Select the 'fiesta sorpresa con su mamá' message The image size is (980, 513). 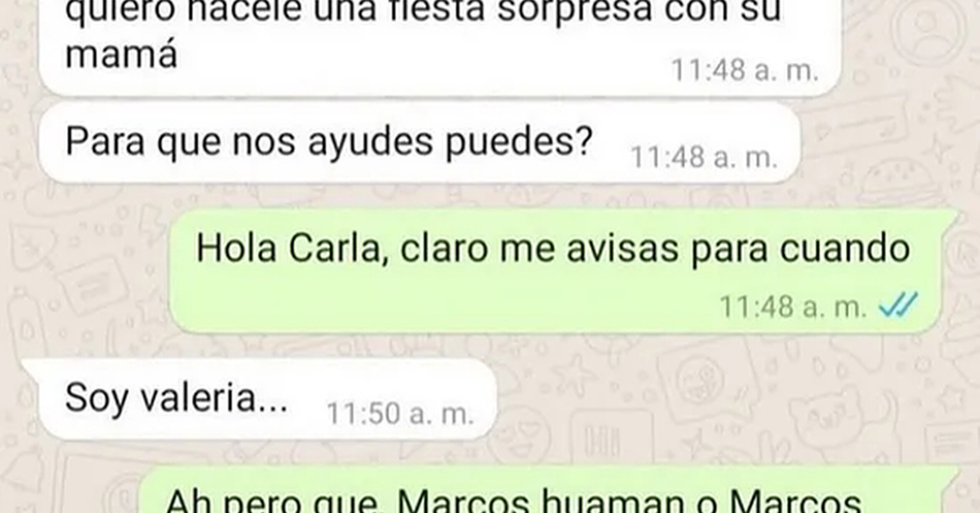pos(440,47)
